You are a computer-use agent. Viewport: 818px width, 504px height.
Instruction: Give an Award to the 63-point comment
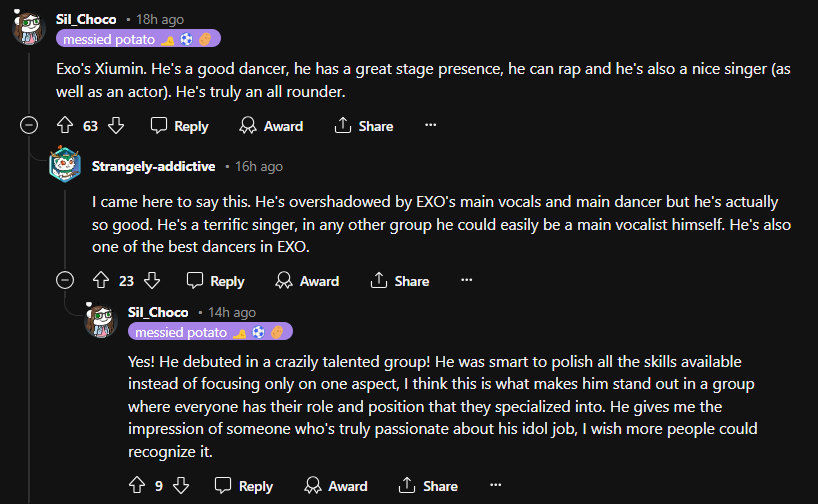coord(271,126)
